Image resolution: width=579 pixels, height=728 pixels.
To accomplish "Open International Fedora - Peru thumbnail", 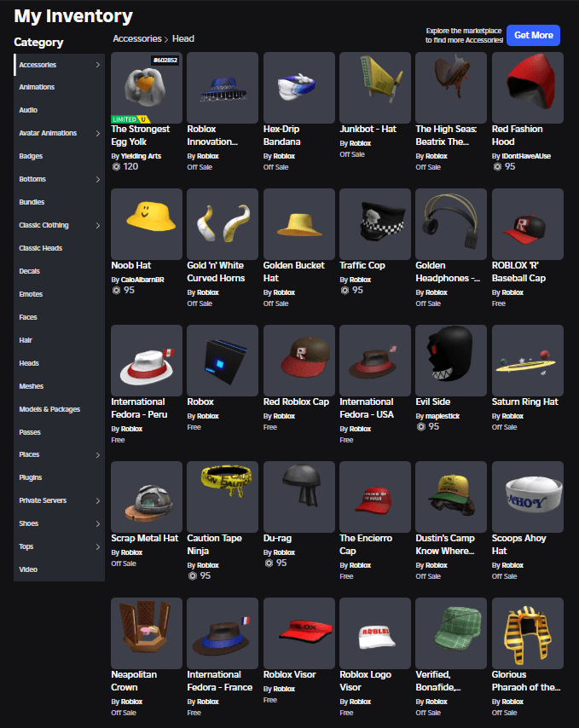I will (147, 361).
